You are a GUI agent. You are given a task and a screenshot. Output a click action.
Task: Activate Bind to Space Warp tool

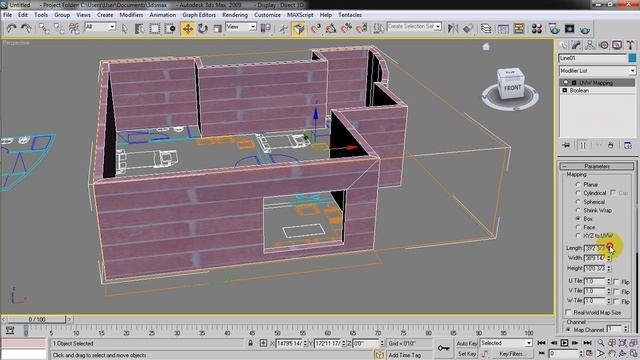pyautogui.click(x=74, y=28)
